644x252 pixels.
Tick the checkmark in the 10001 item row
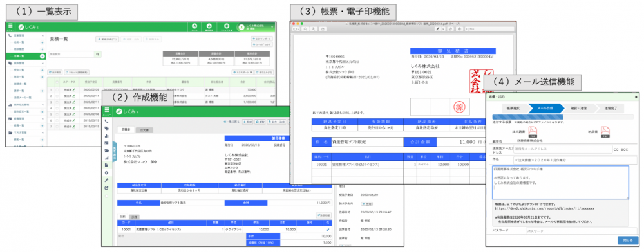(x=327, y=230)
